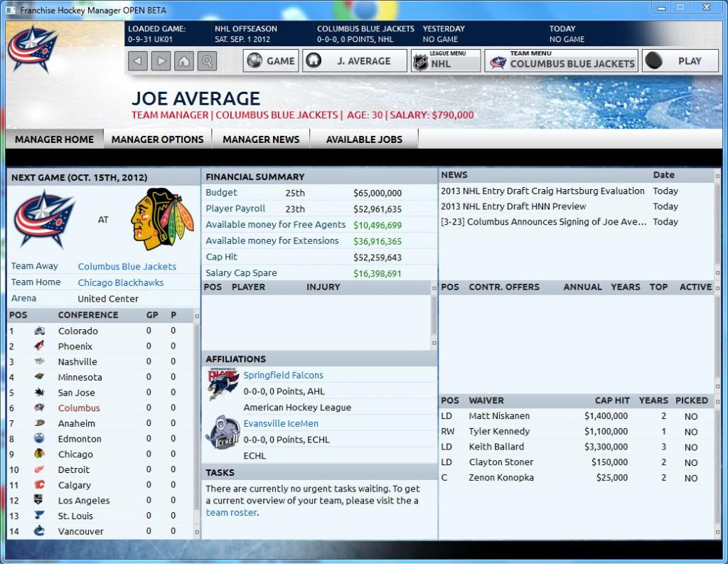Click the Anaheim logo in the conference standings
The width and height of the screenshot is (728, 564).
coord(40,423)
